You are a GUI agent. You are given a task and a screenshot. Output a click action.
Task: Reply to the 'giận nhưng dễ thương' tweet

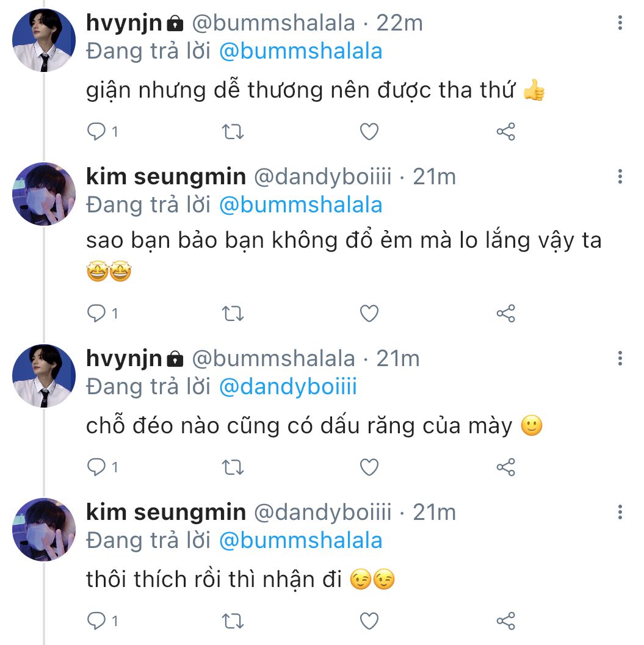pos(96,131)
